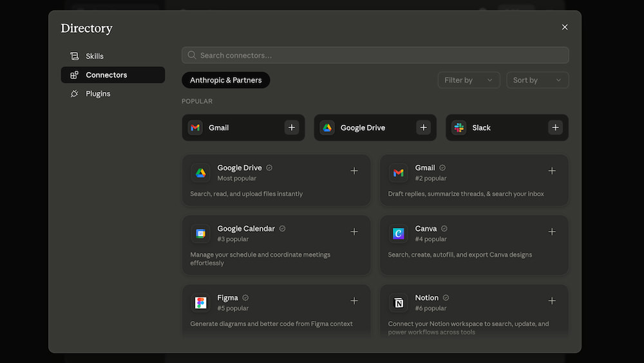The width and height of the screenshot is (644, 363).
Task: Click the Plugins plug icon
Action: click(74, 93)
